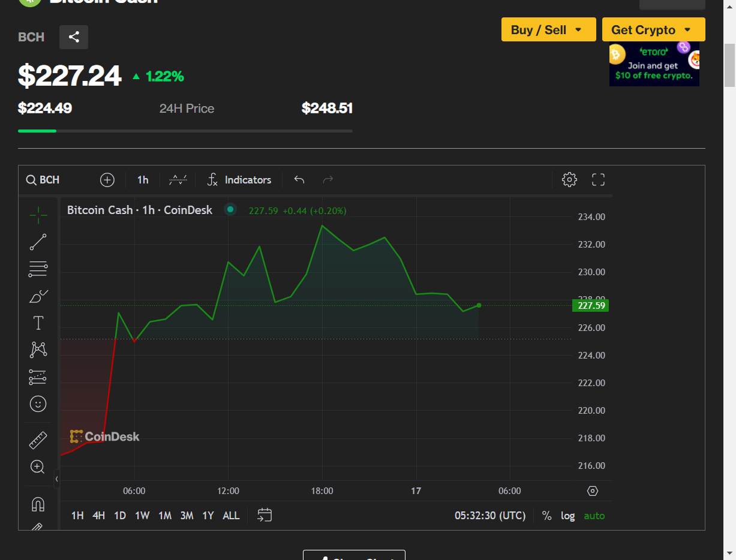The height and width of the screenshot is (560, 736).
Task: Open the Indicators dialog
Action: [x=239, y=179]
